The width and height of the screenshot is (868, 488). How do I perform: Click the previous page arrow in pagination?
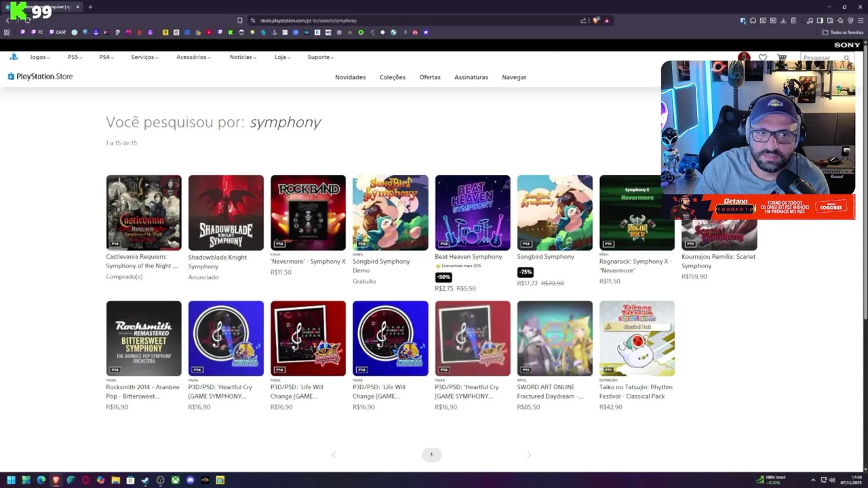click(334, 455)
